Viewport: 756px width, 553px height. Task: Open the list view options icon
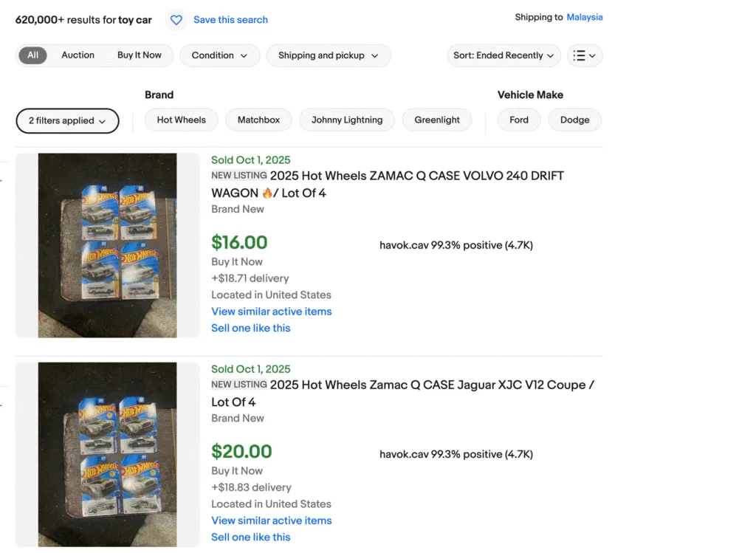[x=584, y=55]
